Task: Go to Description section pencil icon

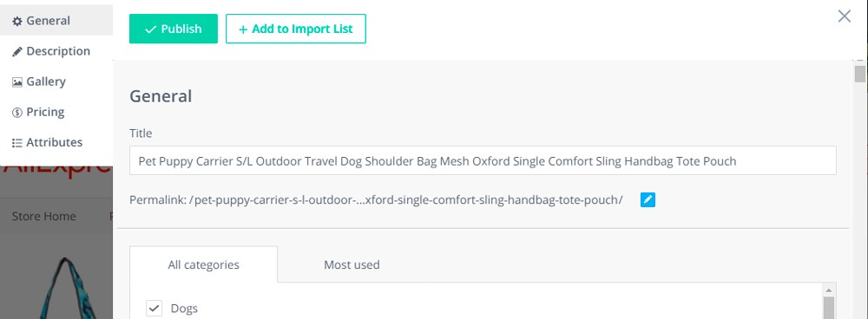Action: pyautogui.click(x=17, y=51)
